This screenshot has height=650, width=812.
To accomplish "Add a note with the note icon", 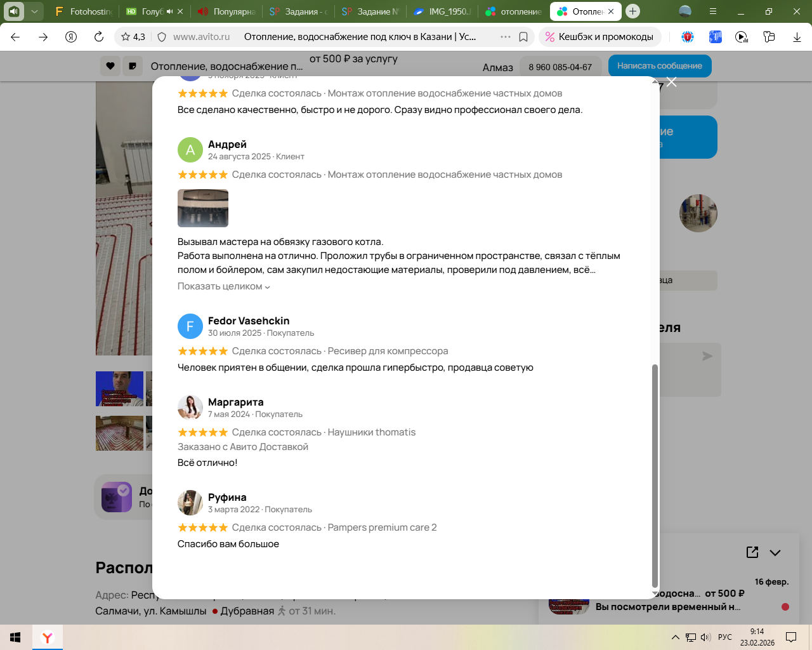I will (133, 66).
